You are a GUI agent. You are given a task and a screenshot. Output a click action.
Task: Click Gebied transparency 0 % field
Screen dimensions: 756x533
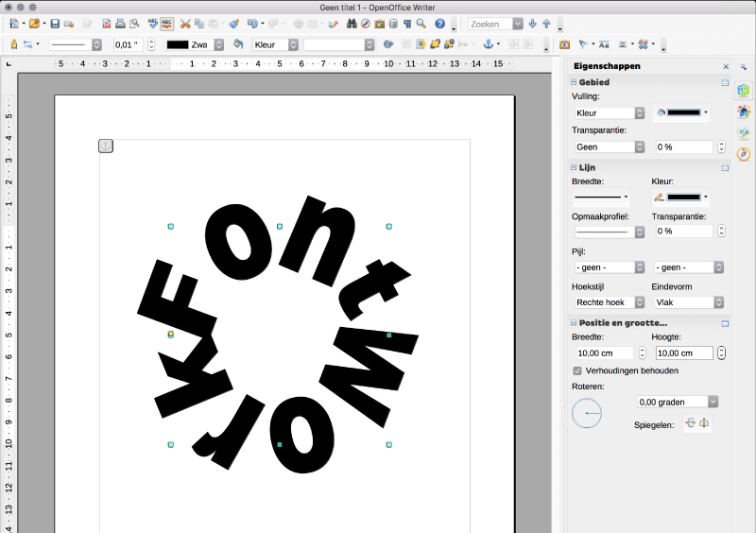click(x=683, y=146)
